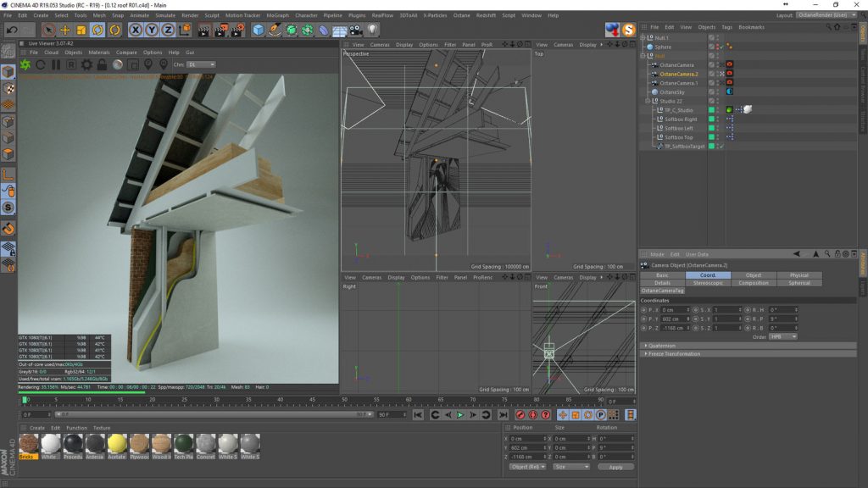This screenshot has height=488, width=868.
Task: Click the Light bulb object icon
Action: [372, 30]
